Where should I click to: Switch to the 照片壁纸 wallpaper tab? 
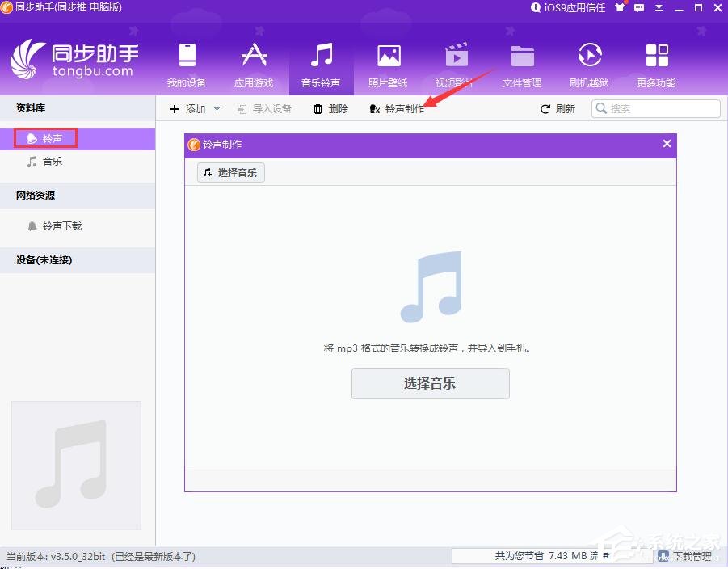pos(388,65)
